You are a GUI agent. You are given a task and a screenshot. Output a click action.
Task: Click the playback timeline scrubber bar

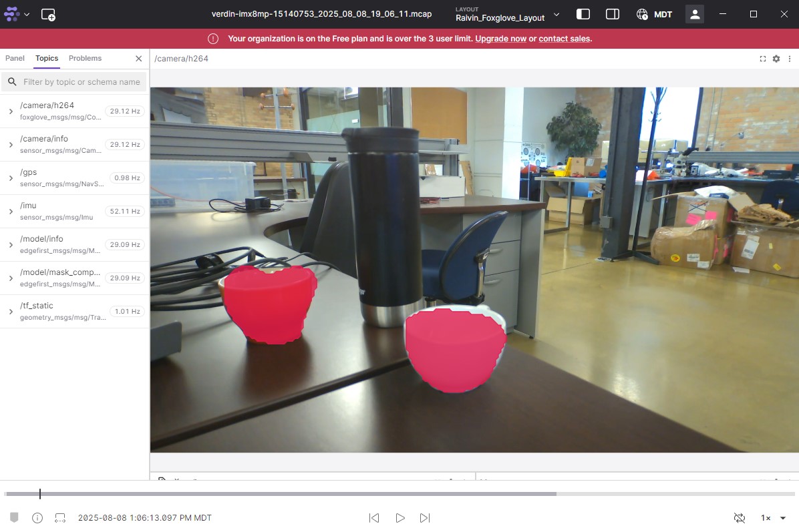click(x=281, y=494)
